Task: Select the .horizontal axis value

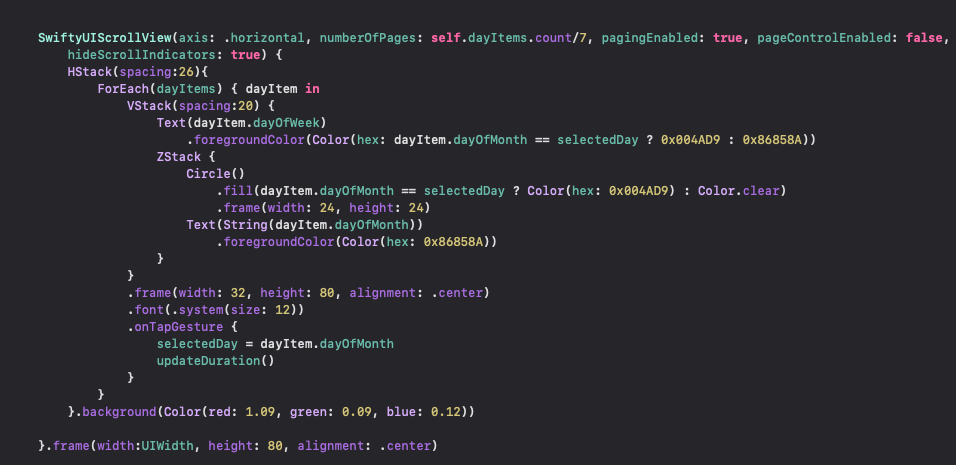Action: [x=264, y=38]
